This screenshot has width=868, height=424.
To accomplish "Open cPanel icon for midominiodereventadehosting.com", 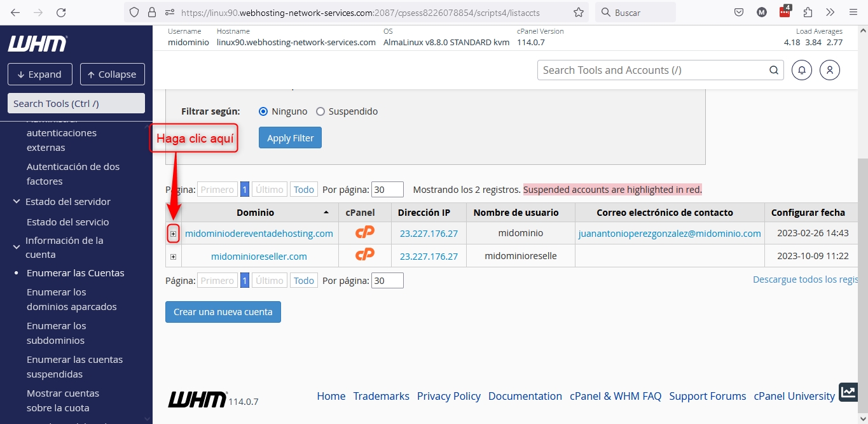I will coord(364,233).
